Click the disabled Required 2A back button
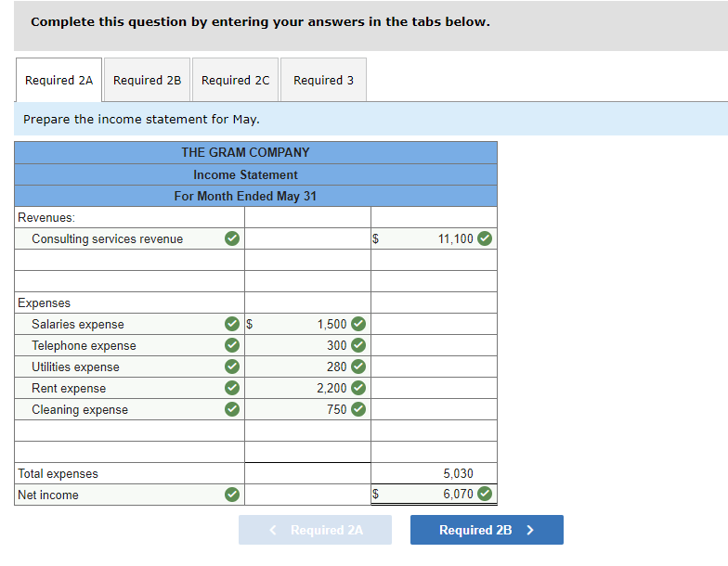Image resolution: width=728 pixels, height=566 pixels. tap(316, 530)
